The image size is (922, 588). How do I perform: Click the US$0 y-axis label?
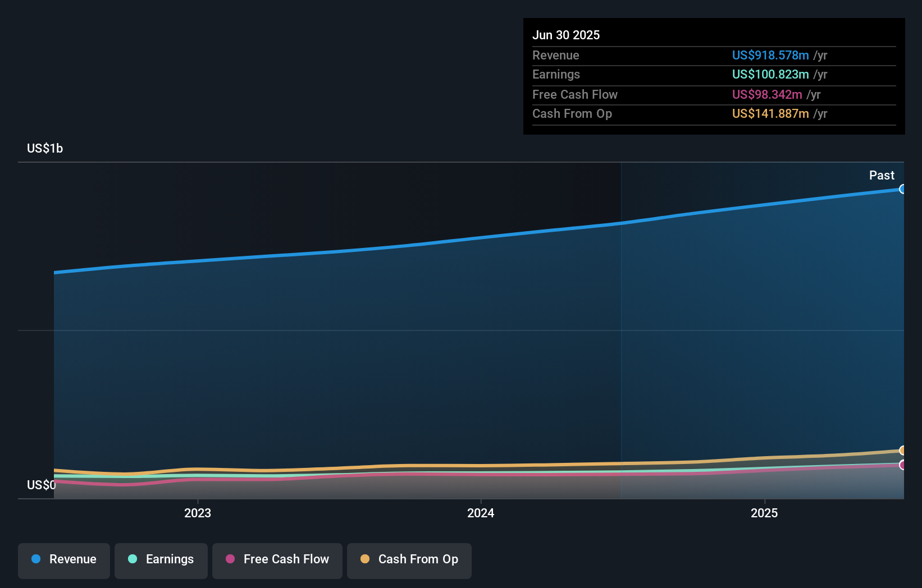42,485
